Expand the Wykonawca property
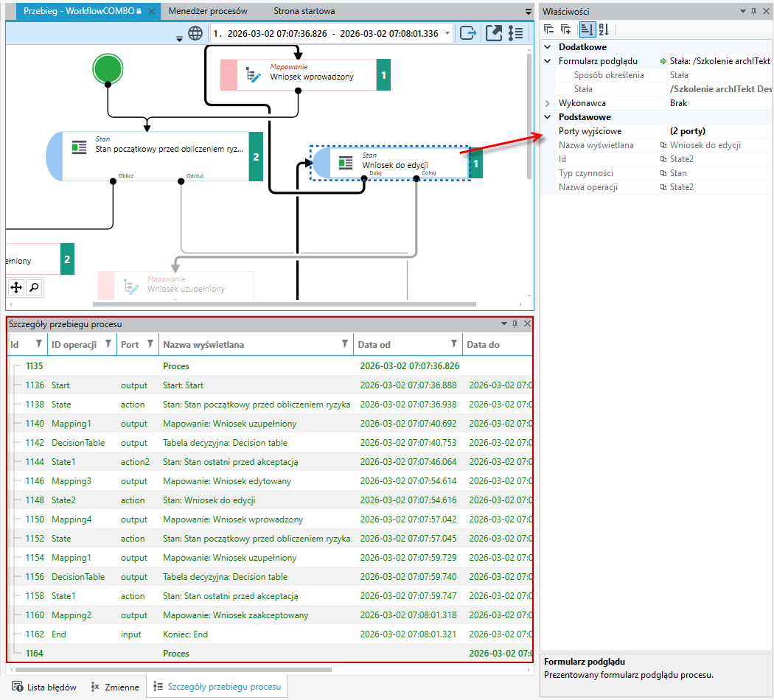Screen dimensions: 774x700 [x=548, y=103]
